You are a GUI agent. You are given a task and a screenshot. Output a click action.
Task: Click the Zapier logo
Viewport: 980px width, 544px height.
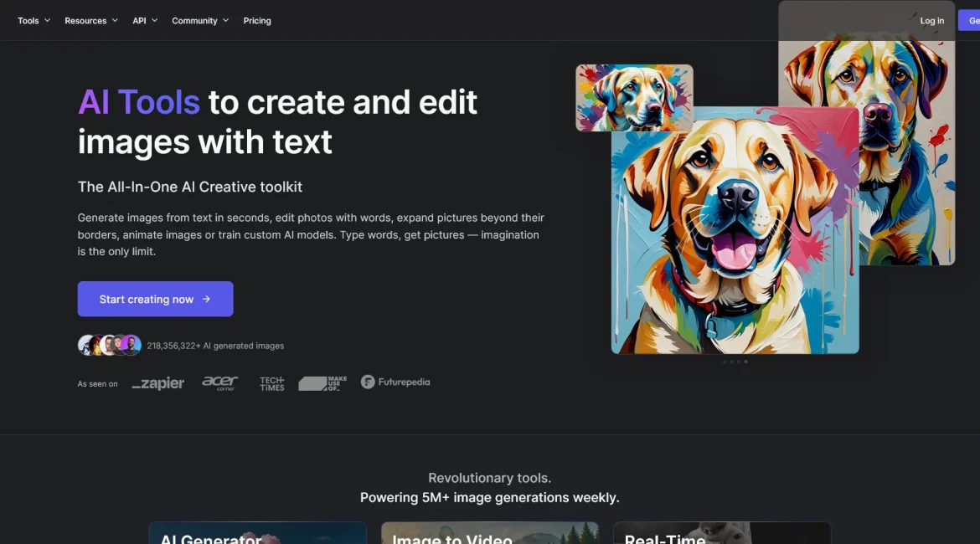(158, 383)
